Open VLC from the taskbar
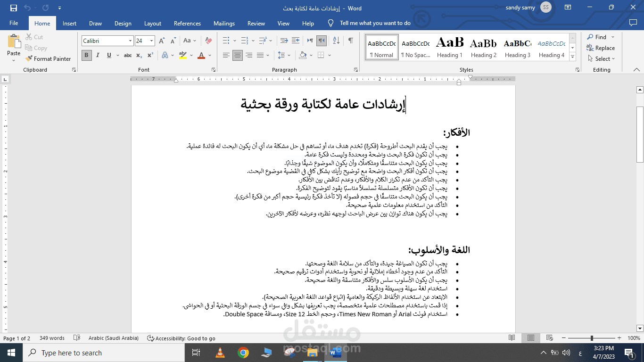This screenshot has height=362, width=644. (220, 353)
